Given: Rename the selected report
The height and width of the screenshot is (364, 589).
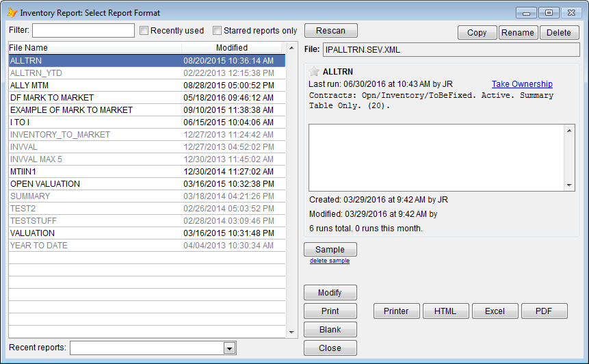Looking at the screenshot, I should [x=518, y=33].
